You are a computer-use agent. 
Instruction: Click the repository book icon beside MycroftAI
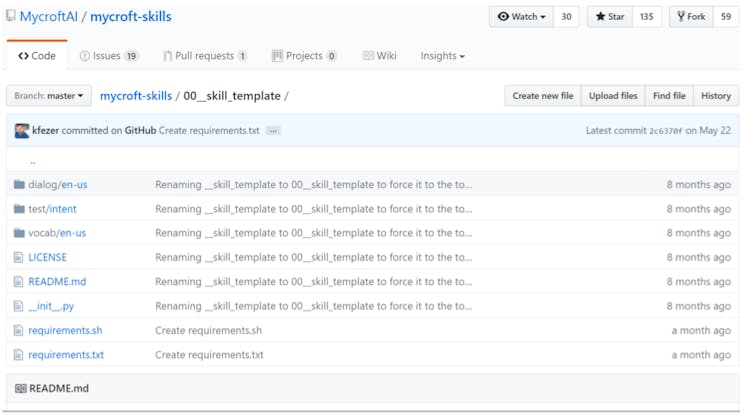point(10,16)
